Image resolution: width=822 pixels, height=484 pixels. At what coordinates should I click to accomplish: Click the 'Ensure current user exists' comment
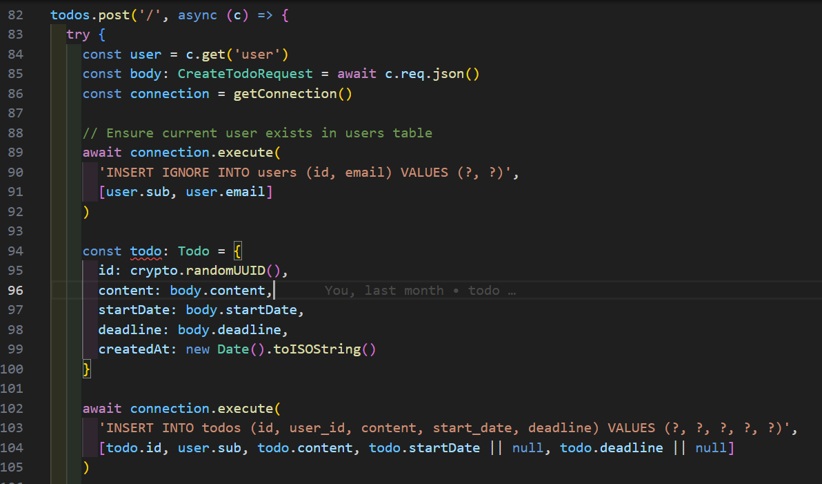(x=257, y=133)
